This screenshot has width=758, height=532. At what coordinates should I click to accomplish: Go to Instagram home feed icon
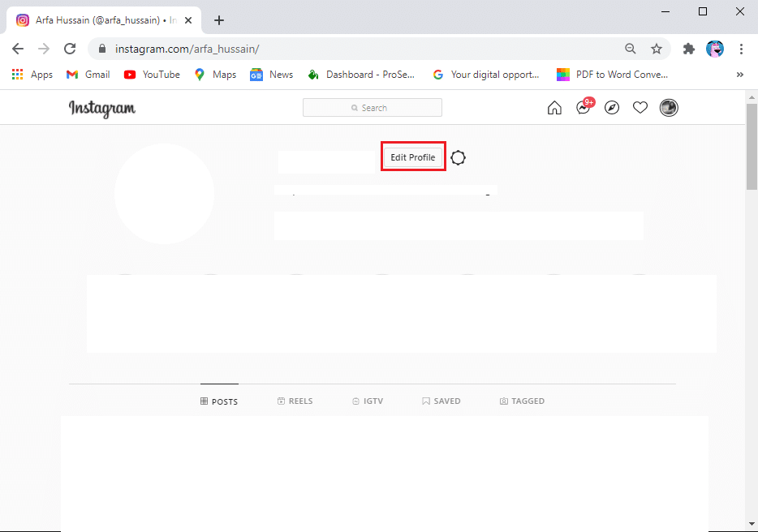pos(554,108)
